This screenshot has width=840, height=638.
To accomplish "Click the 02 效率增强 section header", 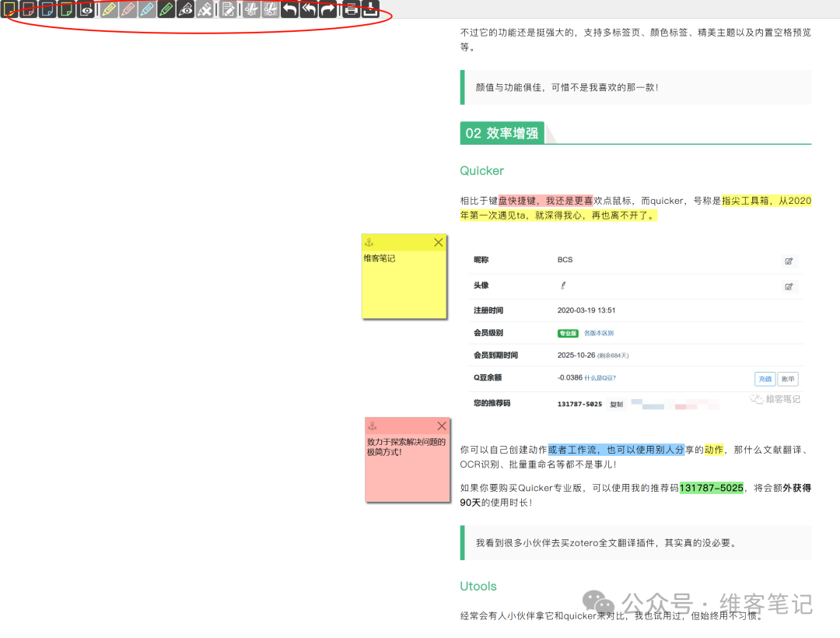I will 502,133.
